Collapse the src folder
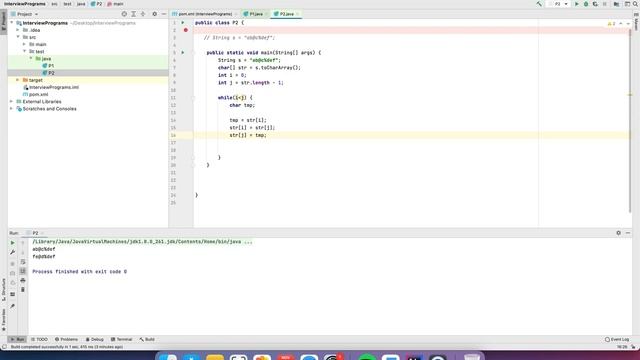 click(x=18, y=37)
